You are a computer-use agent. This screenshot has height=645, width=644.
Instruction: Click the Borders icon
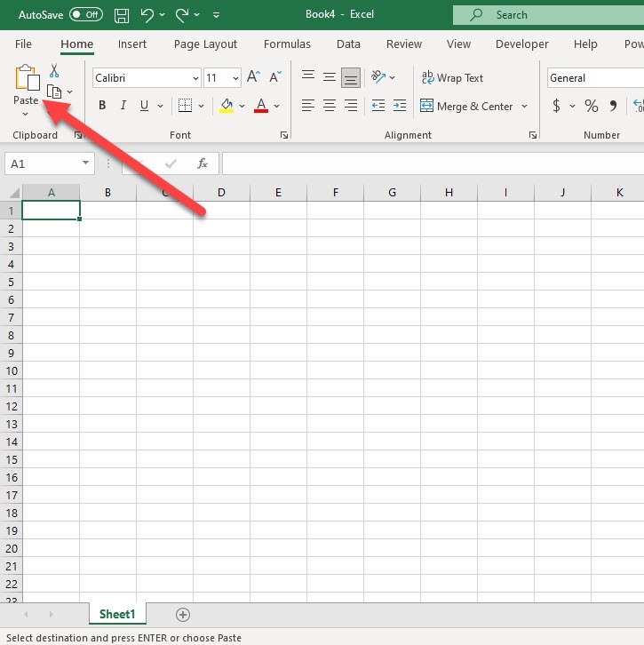185,106
